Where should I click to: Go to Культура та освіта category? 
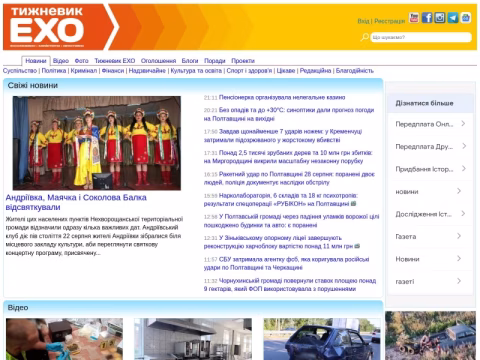tap(196, 71)
